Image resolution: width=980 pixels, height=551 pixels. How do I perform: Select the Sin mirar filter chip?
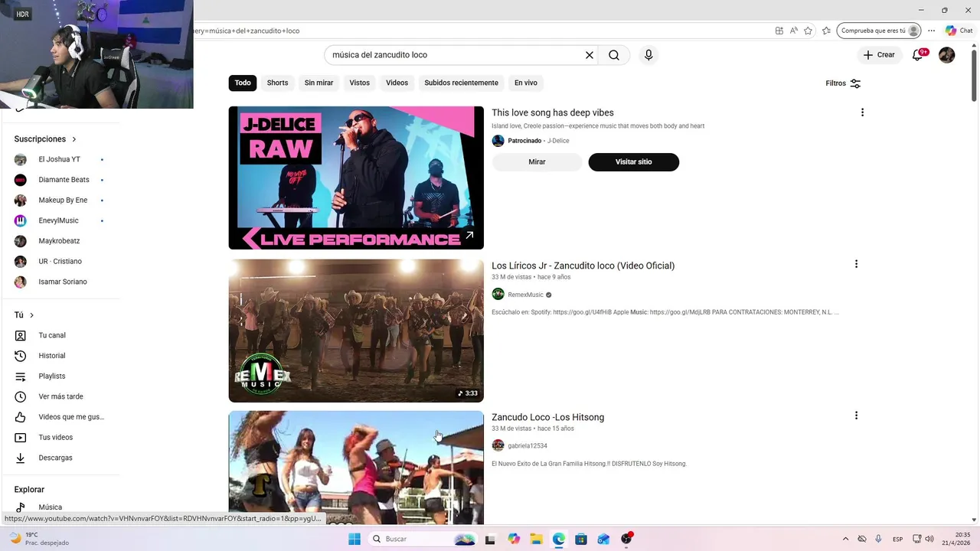point(318,83)
